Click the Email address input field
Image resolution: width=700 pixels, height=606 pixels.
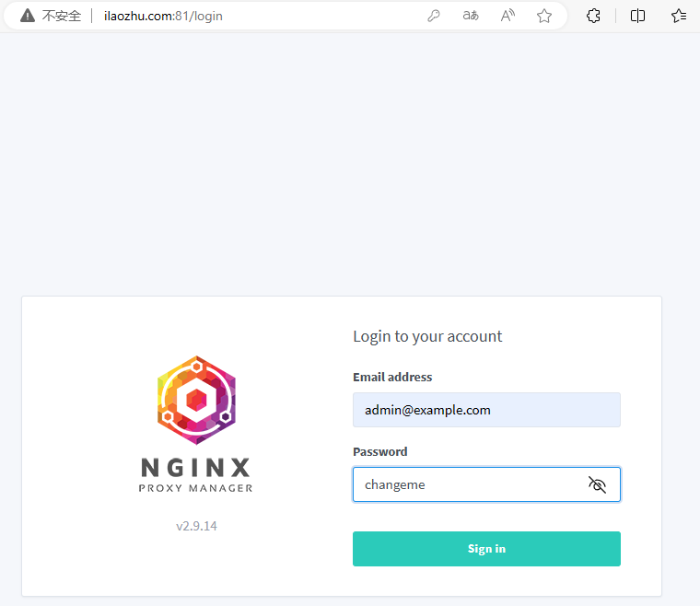pos(486,410)
